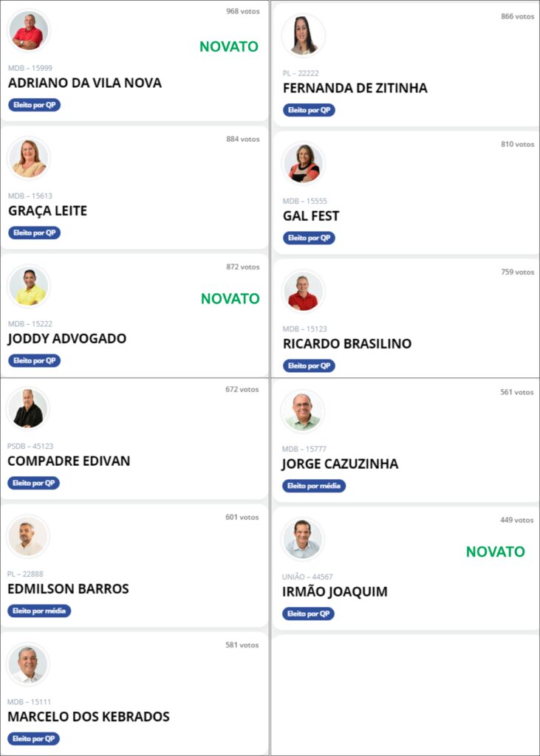This screenshot has width=540, height=756.
Task: Open Graça Leite's avatar picture
Action: 29,158
